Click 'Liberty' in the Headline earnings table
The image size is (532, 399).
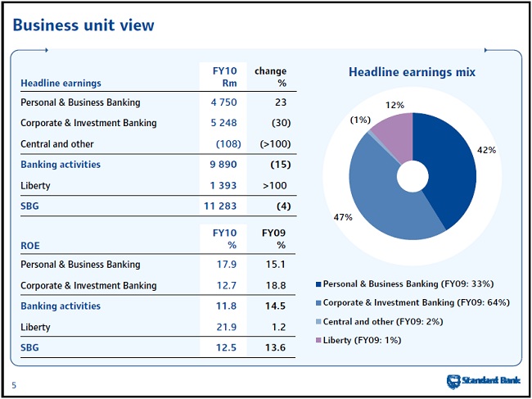tap(35, 186)
